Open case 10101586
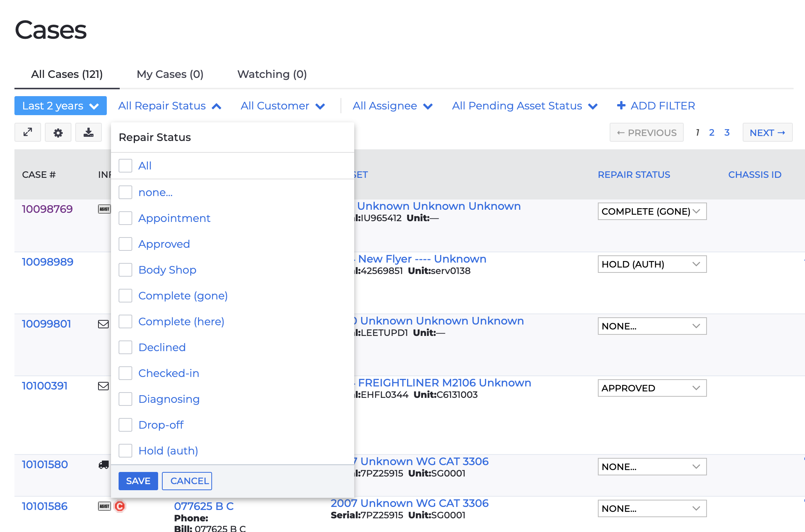The height and width of the screenshot is (532, 805). (x=44, y=506)
